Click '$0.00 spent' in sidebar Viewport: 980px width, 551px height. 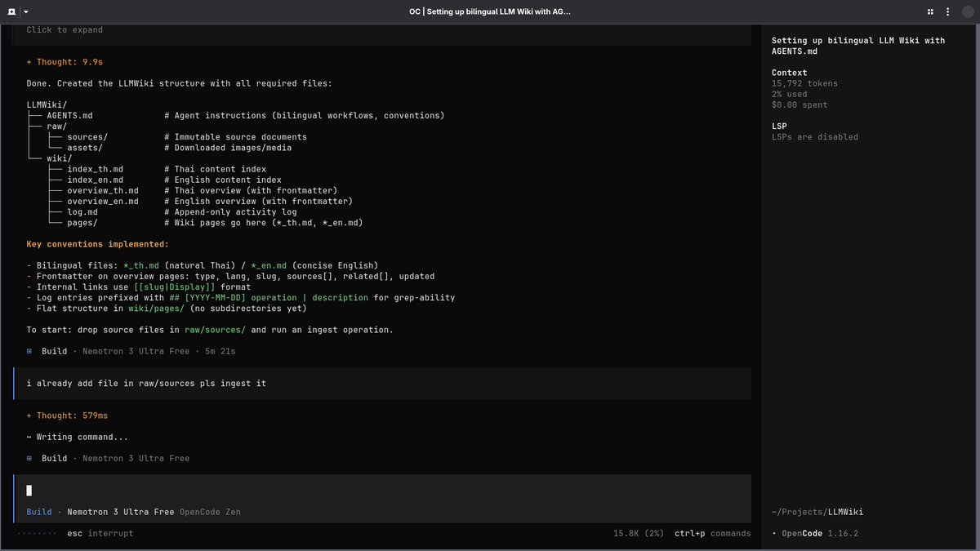[800, 104]
